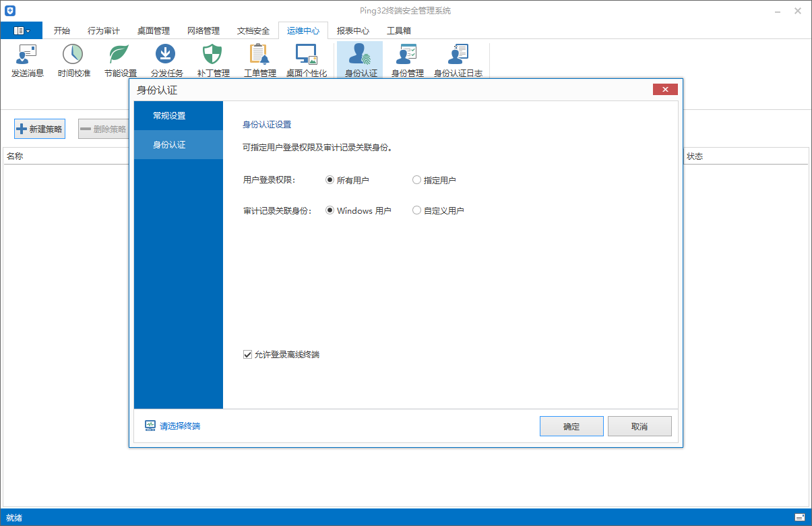This screenshot has height=526, width=812.
Task: Switch to the 运维中心 ribbon tab
Action: (x=303, y=30)
